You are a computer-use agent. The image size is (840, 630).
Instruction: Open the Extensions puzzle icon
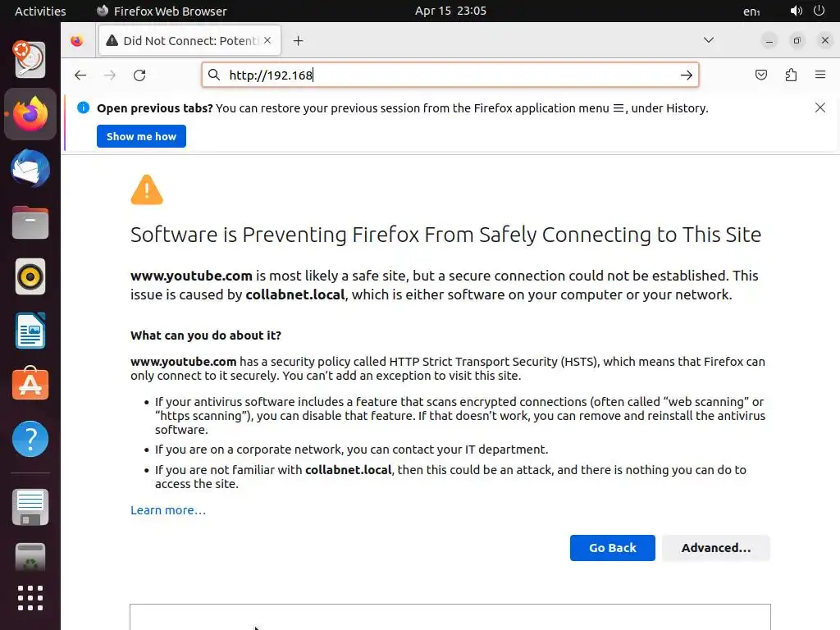(x=791, y=75)
